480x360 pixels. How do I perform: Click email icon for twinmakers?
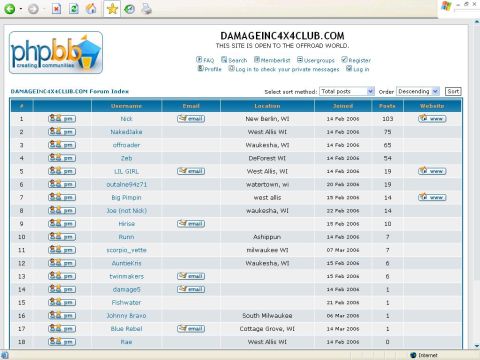pyautogui.click(x=191, y=276)
